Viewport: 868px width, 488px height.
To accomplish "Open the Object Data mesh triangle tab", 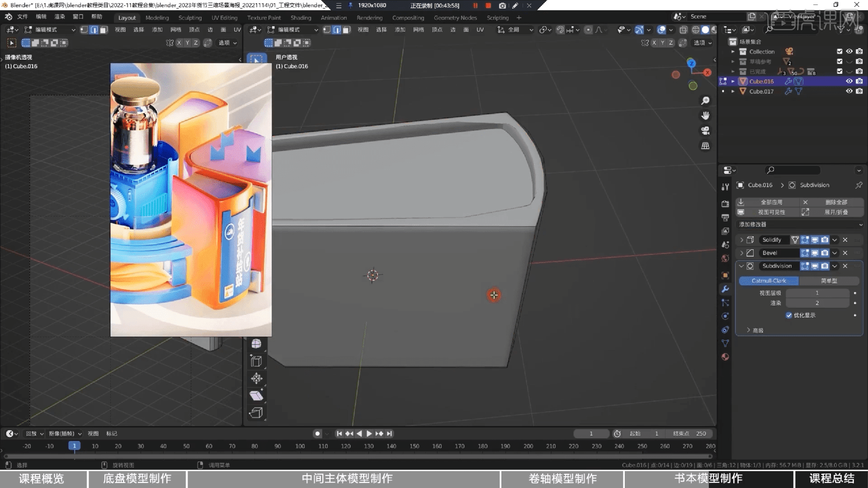I will tap(725, 343).
